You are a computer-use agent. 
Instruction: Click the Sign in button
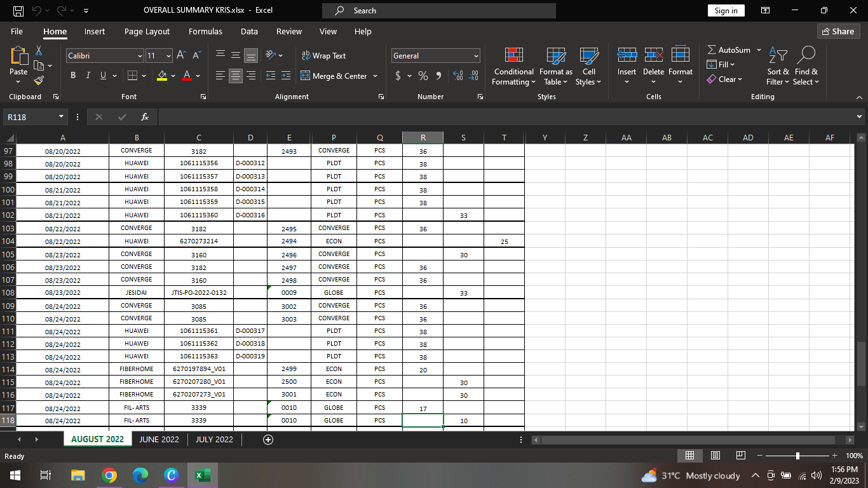click(726, 11)
